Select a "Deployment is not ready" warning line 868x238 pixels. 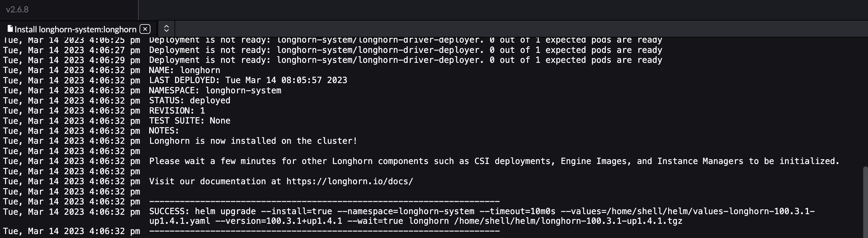(404, 50)
